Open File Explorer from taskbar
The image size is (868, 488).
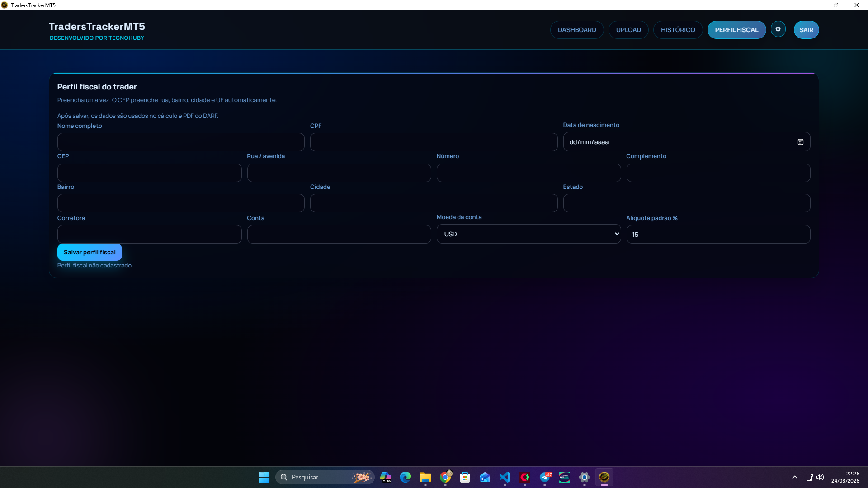[x=425, y=477]
